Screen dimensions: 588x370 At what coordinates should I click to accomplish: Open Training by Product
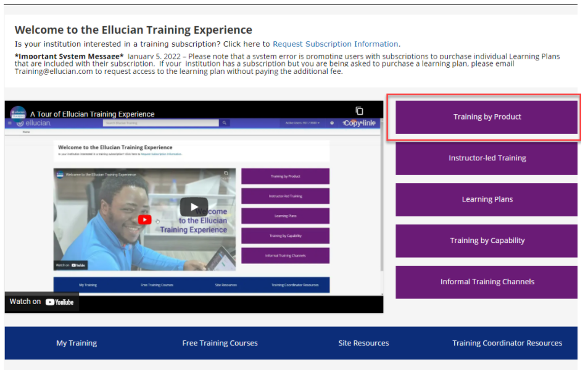click(486, 117)
